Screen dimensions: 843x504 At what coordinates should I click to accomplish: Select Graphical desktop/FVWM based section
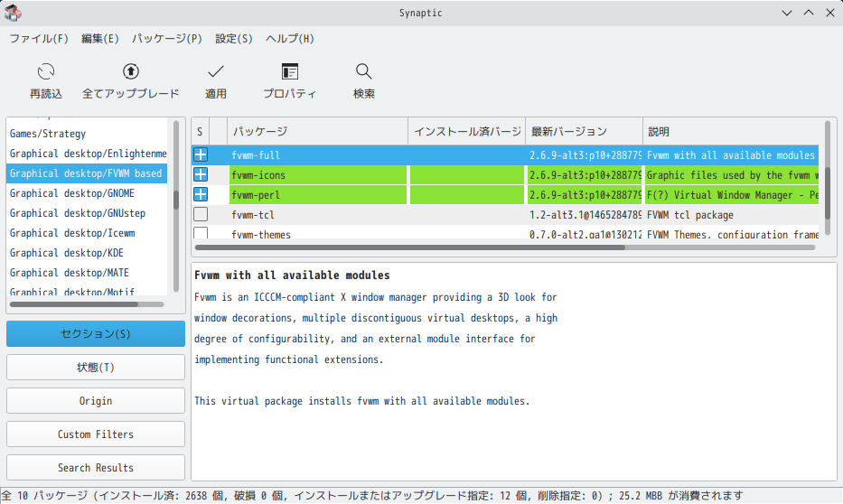(87, 173)
